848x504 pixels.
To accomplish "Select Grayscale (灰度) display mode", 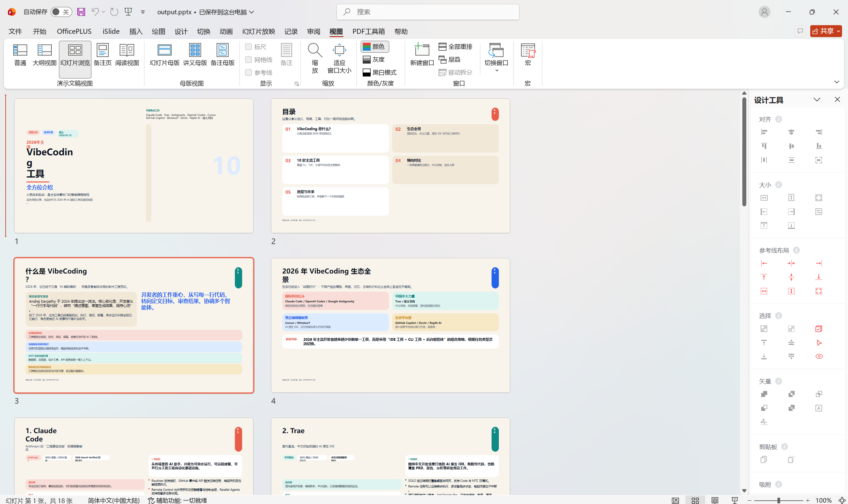I will pyautogui.click(x=374, y=59).
